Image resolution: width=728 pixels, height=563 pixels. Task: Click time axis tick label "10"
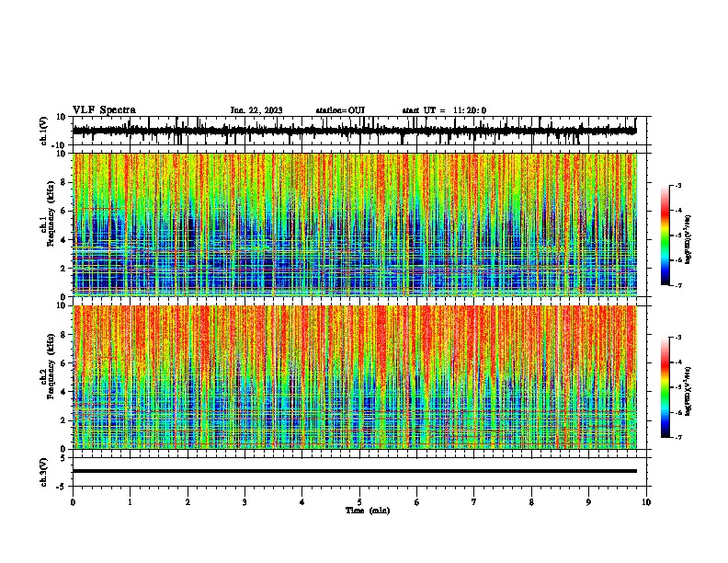pyautogui.click(x=646, y=502)
